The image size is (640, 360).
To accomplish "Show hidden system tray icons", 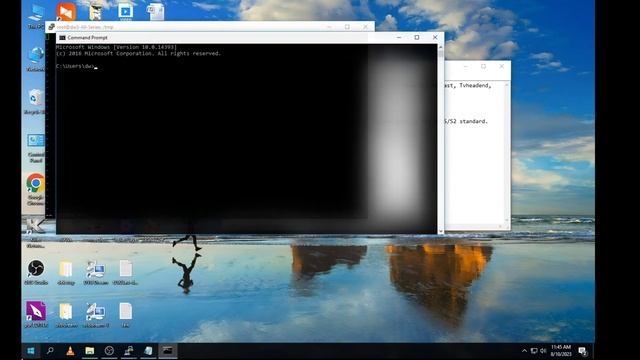I will (x=524, y=351).
